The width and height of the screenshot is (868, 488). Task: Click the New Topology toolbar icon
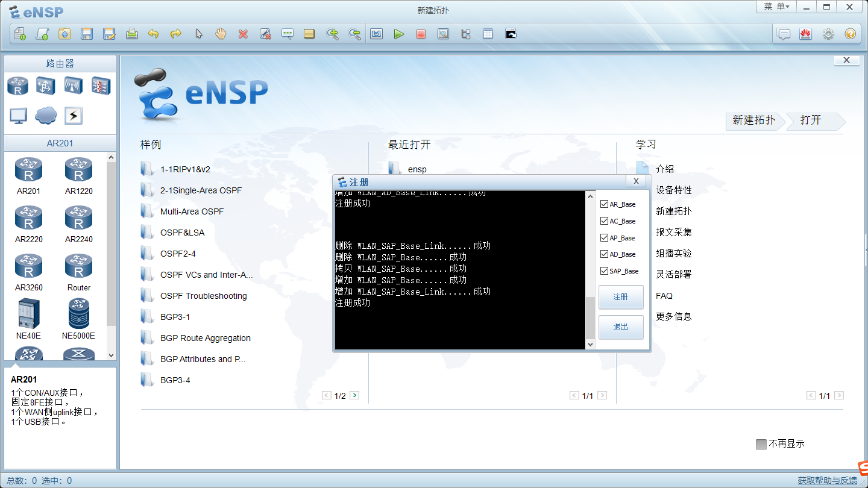tap(20, 34)
